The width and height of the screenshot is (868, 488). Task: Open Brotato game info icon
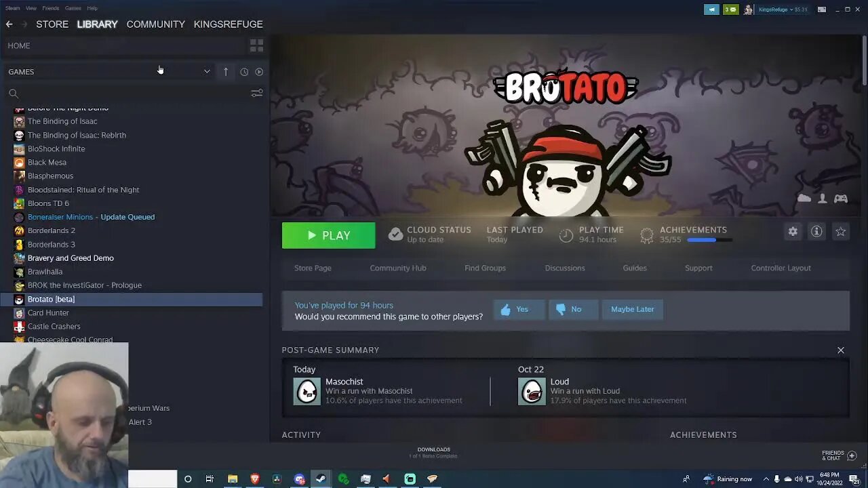pos(816,232)
